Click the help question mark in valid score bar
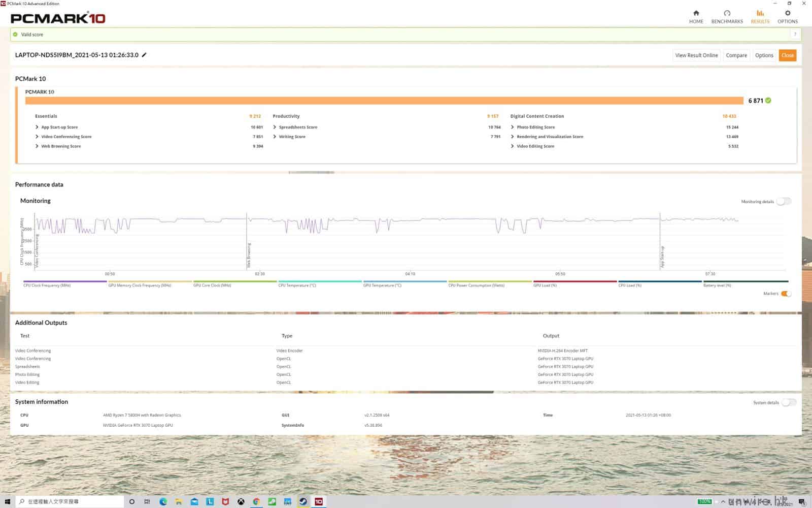 click(x=795, y=34)
